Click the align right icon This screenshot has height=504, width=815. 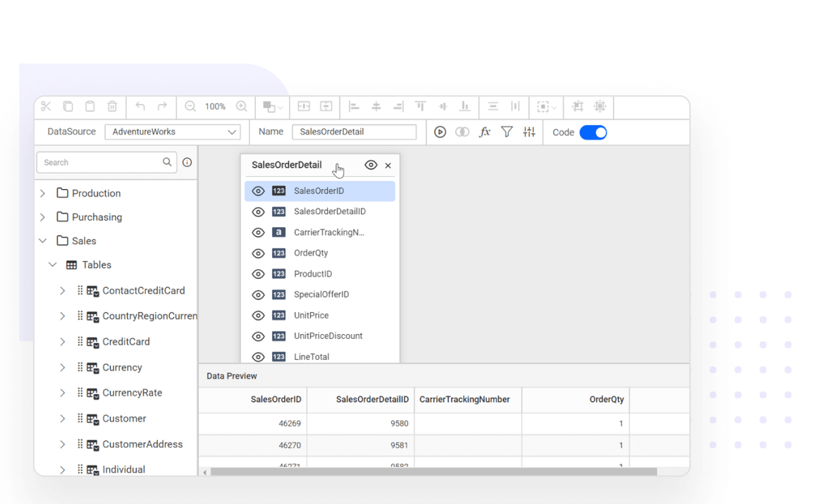(398, 106)
